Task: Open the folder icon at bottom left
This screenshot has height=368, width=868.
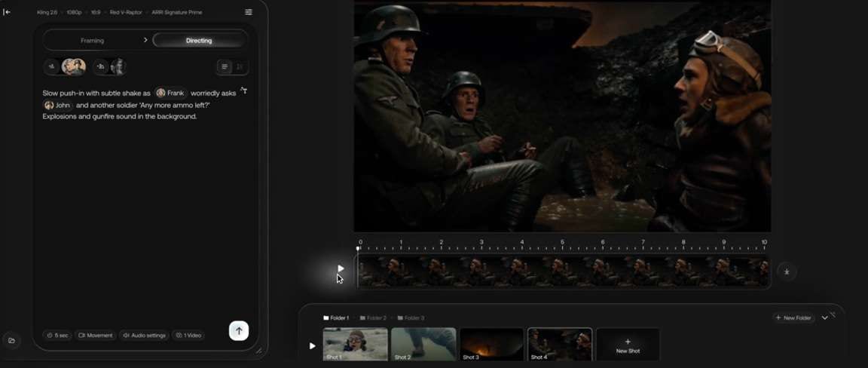Action: click(x=11, y=340)
